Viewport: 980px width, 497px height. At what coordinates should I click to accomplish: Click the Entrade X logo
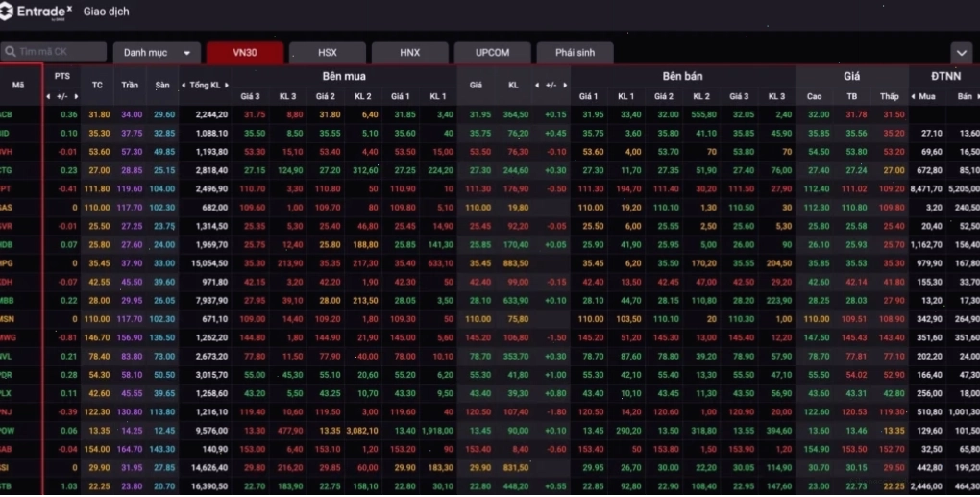coord(36,12)
